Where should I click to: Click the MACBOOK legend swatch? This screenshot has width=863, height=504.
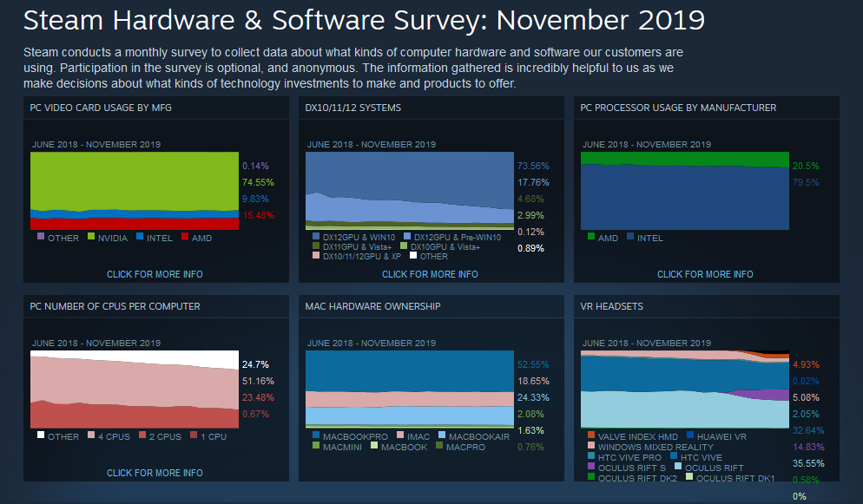(374, 445)
